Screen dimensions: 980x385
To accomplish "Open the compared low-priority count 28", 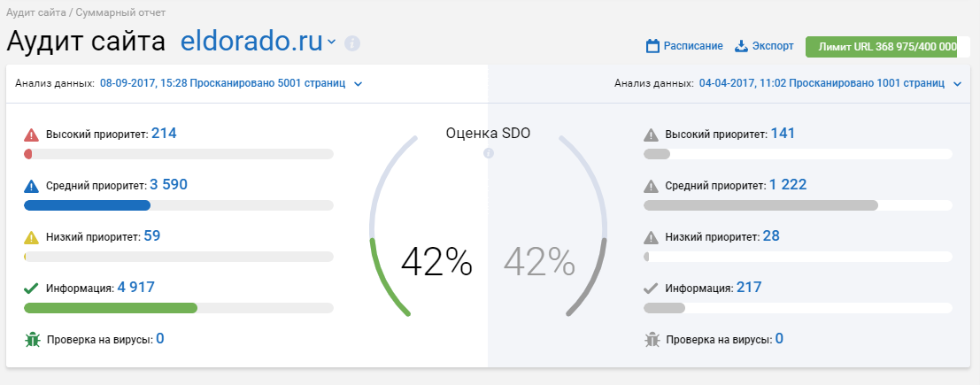I will pos(771,235).
